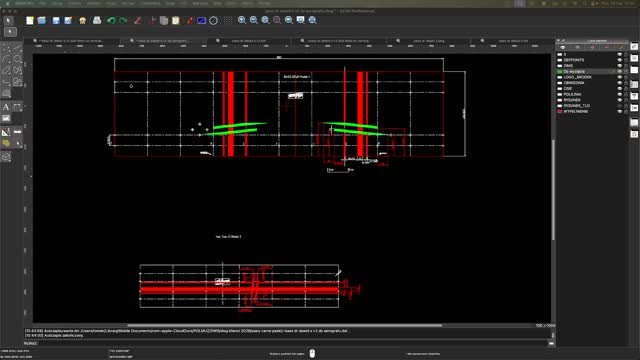
Task: Toggle visibility of the WYPELNIENIE layer
Action: click(x=620, y=111)
